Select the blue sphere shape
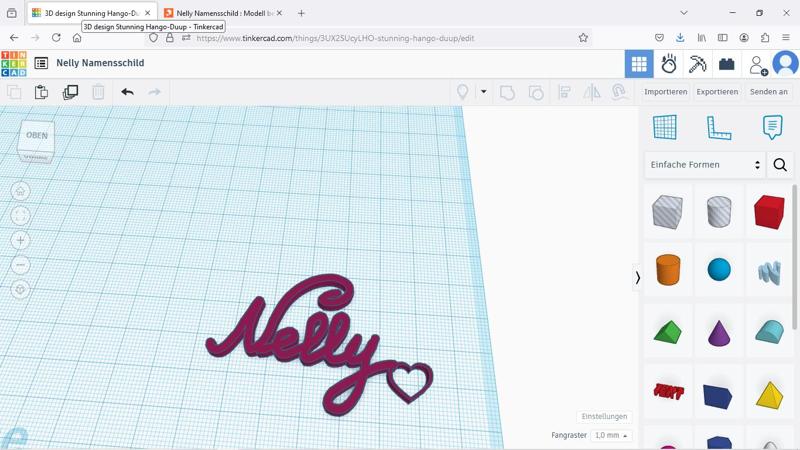Screen dimensions: 800x450 click(x=719, y=269)
